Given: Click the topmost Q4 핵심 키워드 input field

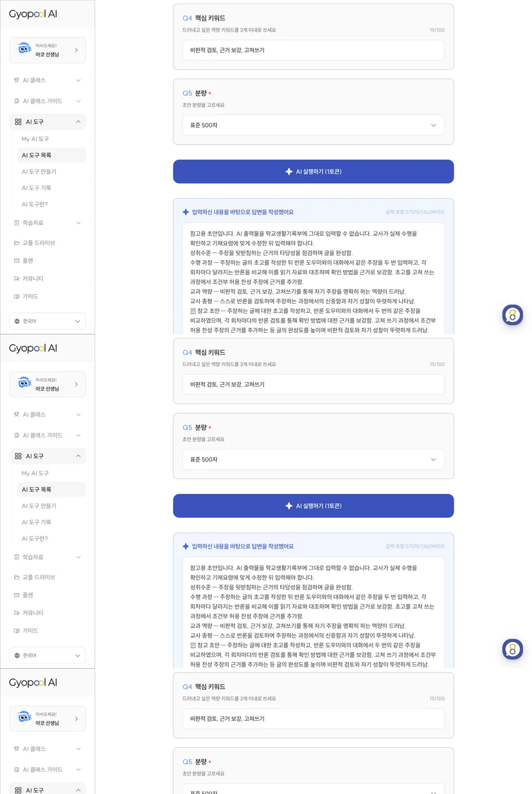Looking at the screenshot, I should pos(314,50).
